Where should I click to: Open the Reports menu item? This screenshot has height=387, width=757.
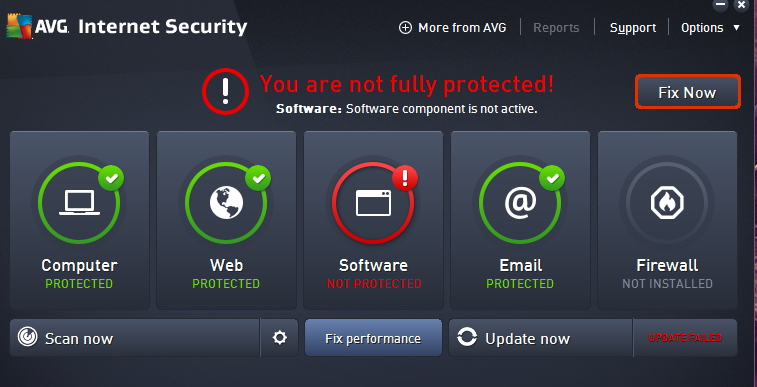click(x=556, y=28)
